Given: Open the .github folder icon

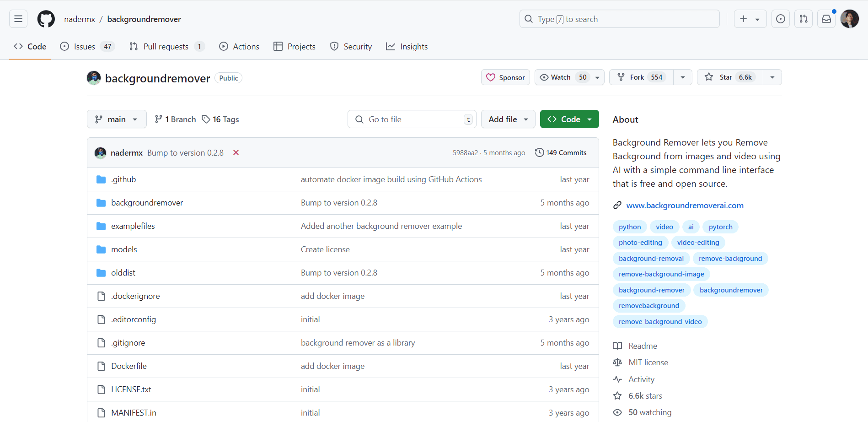Looking at the screenshot, I should click(x=101, y=179).
